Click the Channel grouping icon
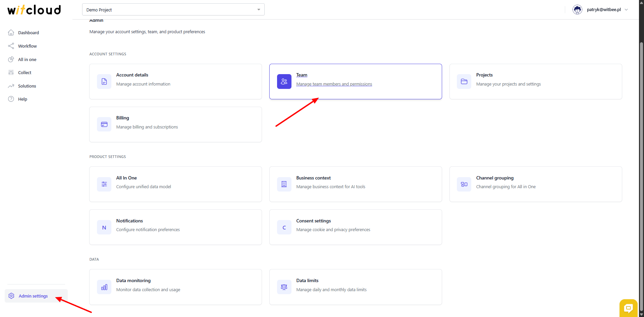 pos(464,184)
